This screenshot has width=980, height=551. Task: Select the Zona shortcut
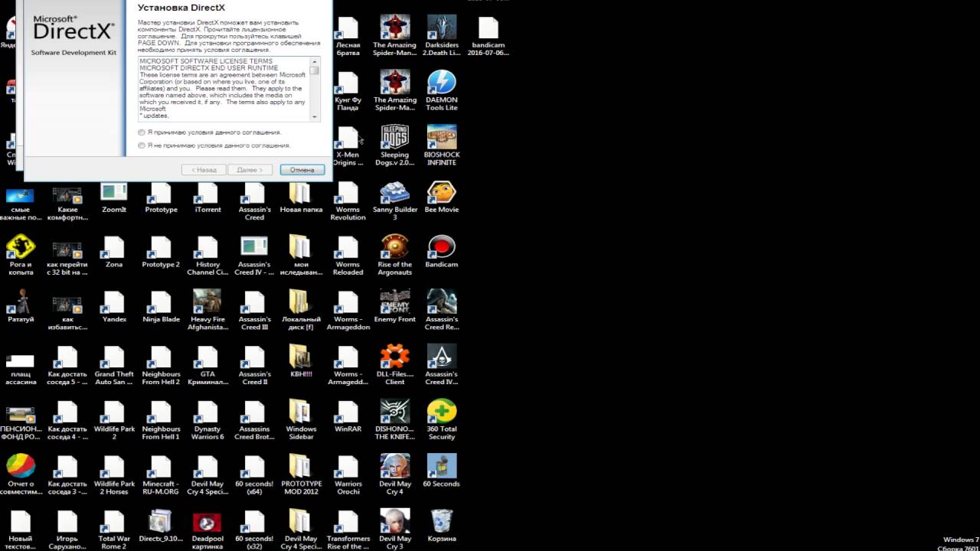(114, 252)
